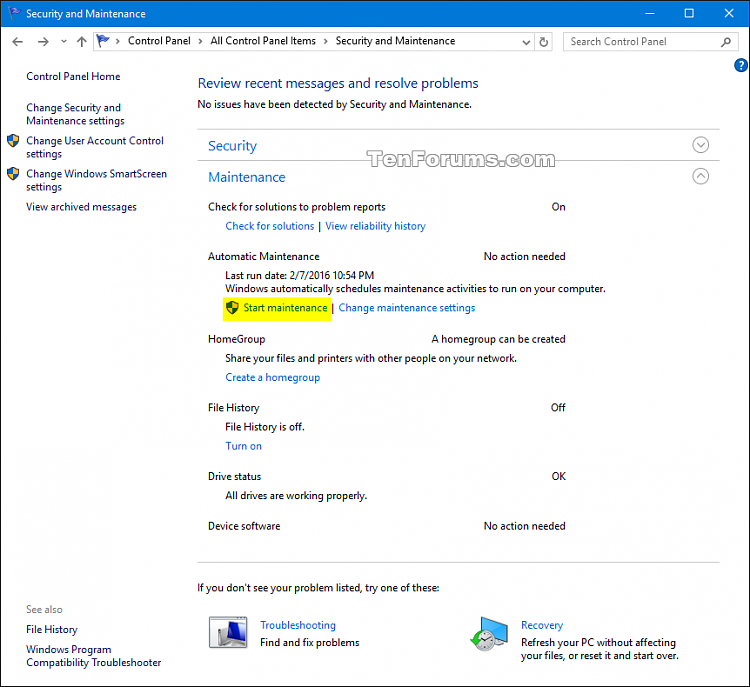Open recent locations dropdown arrow

[x=64, y=42]
